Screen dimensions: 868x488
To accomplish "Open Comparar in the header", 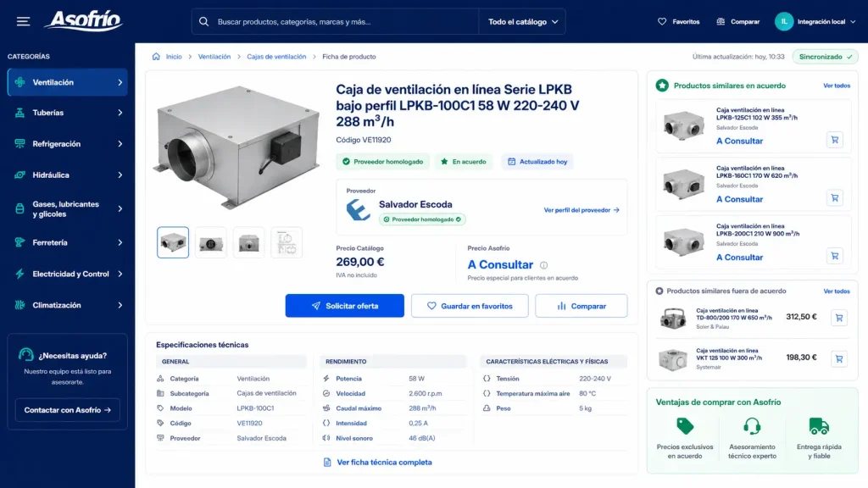I will (x=738, y=21).
